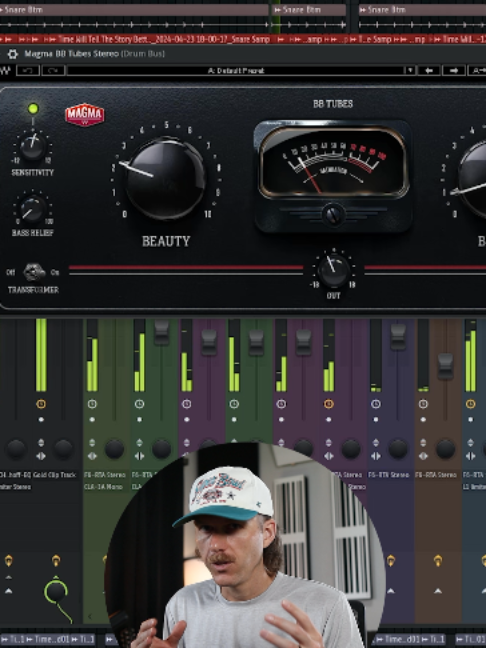Image resolution: width=486 pixels, height=648 pixels.
Task: Click the Sensitivity knob
Action: (33, 148)
